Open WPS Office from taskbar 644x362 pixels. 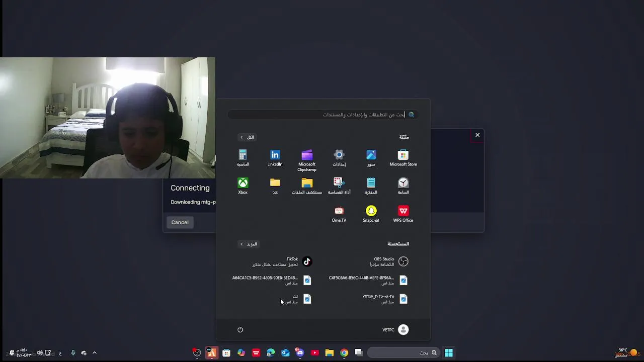point(256,353)
